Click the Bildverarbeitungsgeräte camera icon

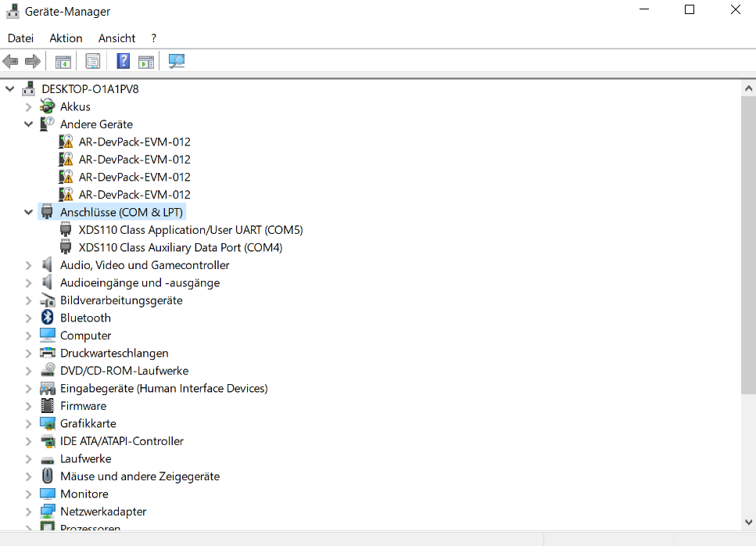(47, 300)
